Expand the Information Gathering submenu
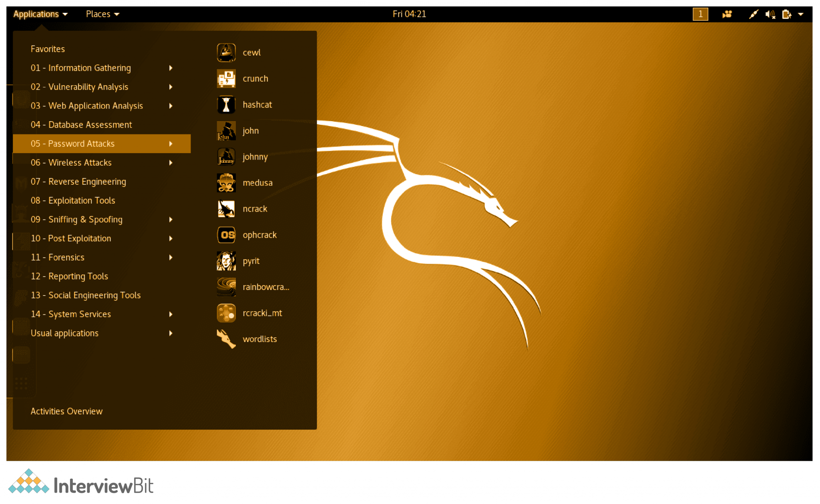Screen dimensions: 820x504 (81, 68)
